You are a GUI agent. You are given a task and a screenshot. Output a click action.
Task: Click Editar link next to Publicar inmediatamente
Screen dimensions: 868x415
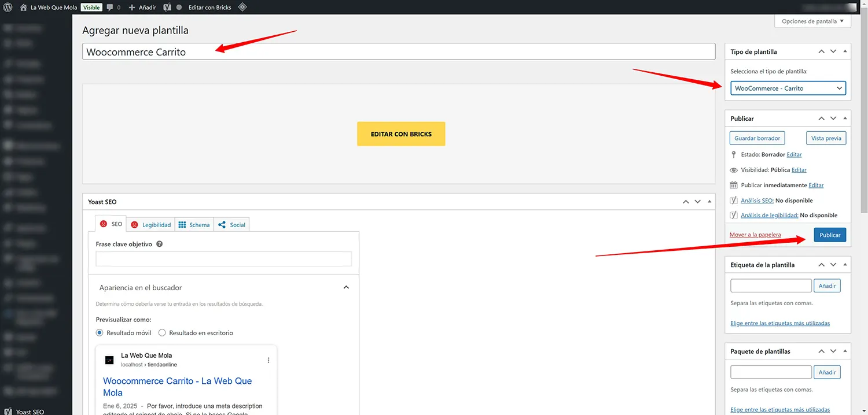point(816,185)
